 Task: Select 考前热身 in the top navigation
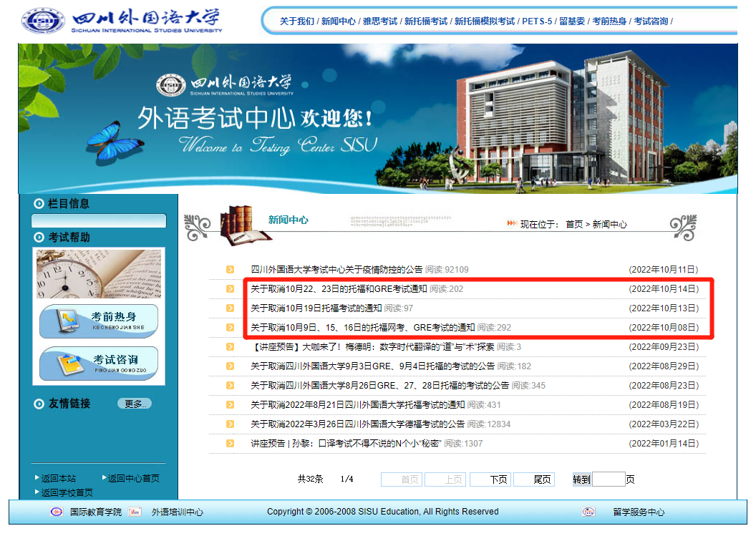point(609,21)
